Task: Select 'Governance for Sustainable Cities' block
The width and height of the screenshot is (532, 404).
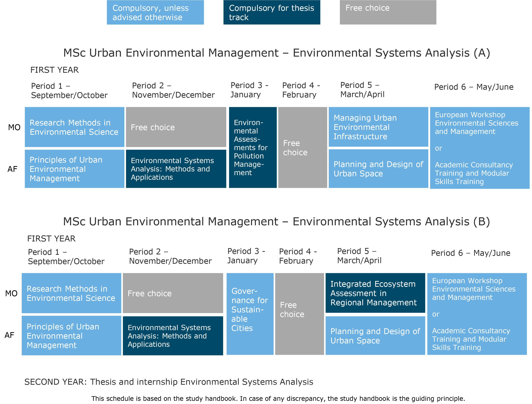Action: [x=250, y=314]
